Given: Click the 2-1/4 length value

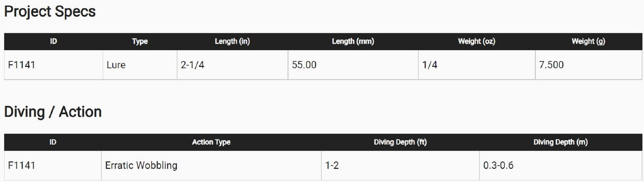Looking at the screenshot, I should (193, 65).
